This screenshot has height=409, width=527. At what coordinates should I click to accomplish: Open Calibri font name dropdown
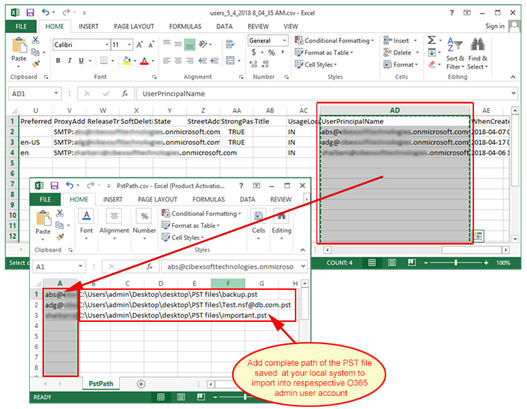click(107, 44)
